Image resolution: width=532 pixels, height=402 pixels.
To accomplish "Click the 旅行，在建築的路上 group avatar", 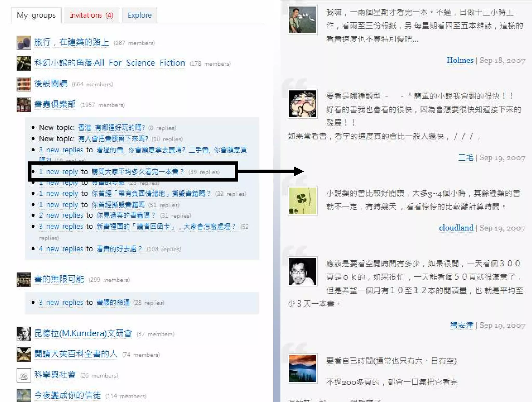I will click(24, 43).
